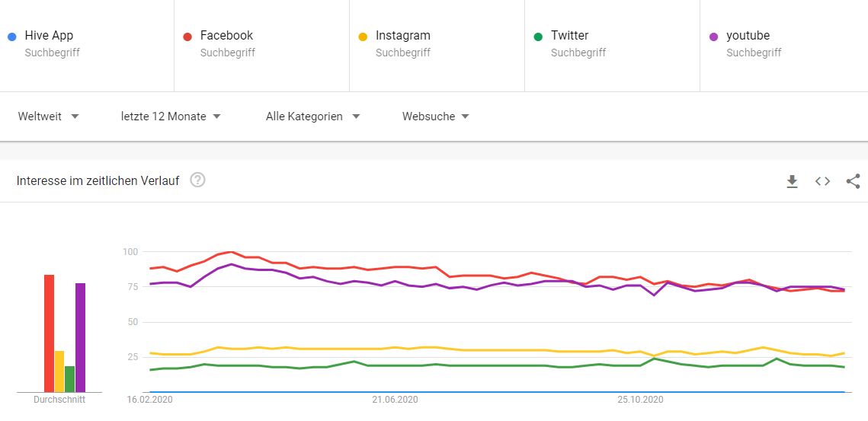Viewport: 868px width, 421px height.
Task: Select the Instagram search term card
Action: (x=402, y=36)
